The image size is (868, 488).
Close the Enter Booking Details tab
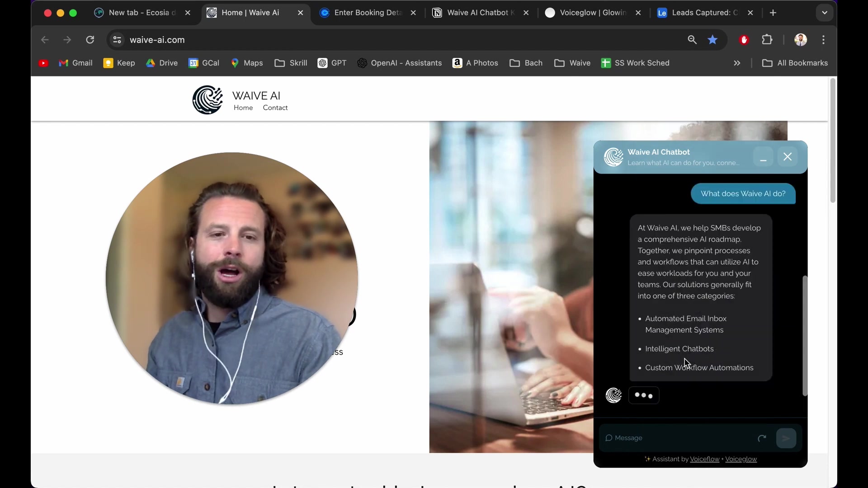pos(413,13)
